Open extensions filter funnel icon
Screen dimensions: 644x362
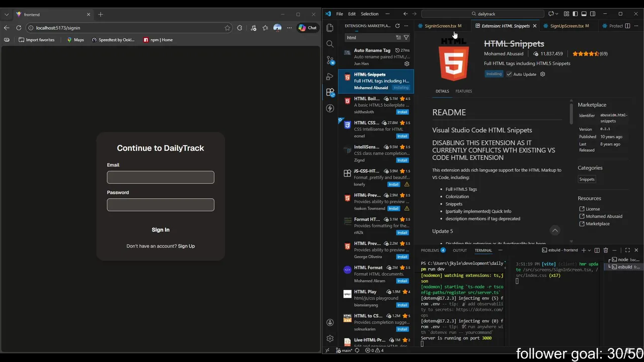pos(406,37)
